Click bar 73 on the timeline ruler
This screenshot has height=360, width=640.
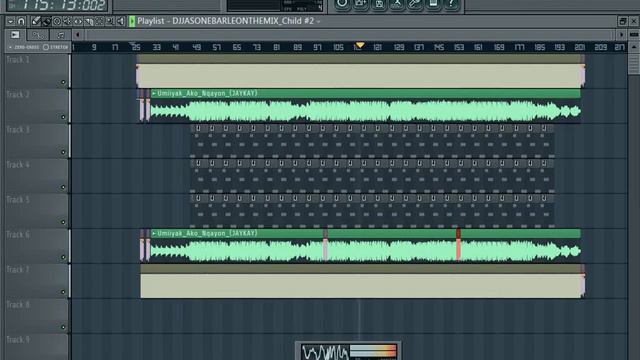click(257, 47)
